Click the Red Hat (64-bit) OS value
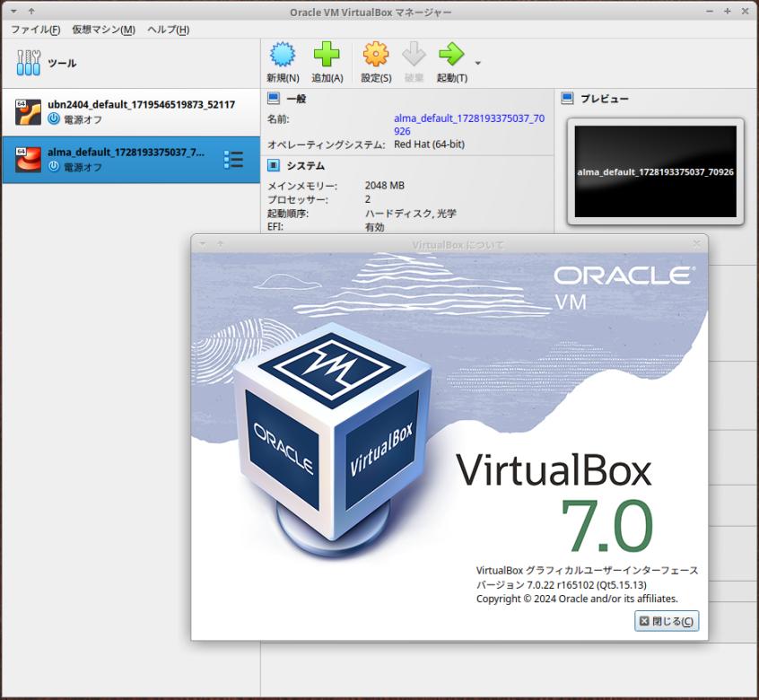The height and width of the screenshot is (700, 759). (429, 144)
